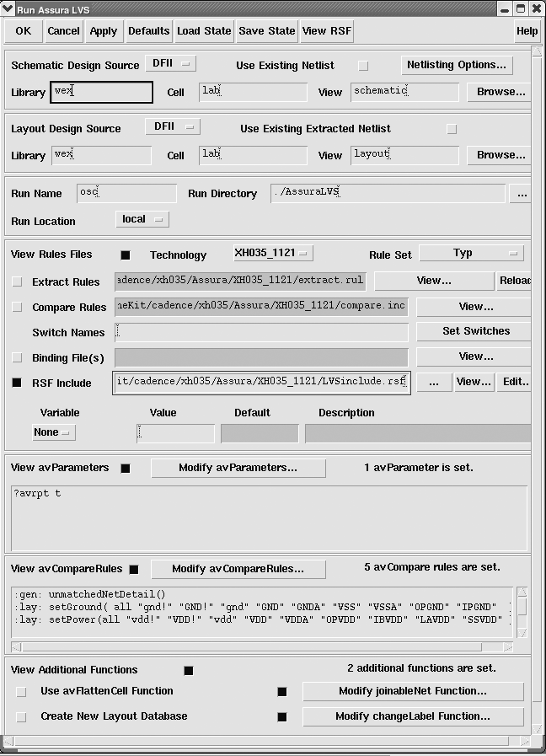Enable Use avFlattenCell Function checkbox
Screen dimensions: 546x756
click(21, 692)
